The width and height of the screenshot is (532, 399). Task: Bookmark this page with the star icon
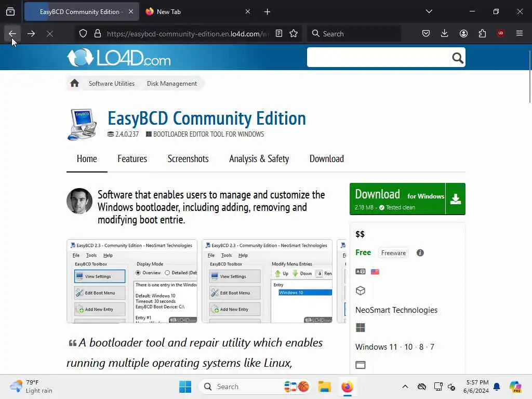point(294,34)
